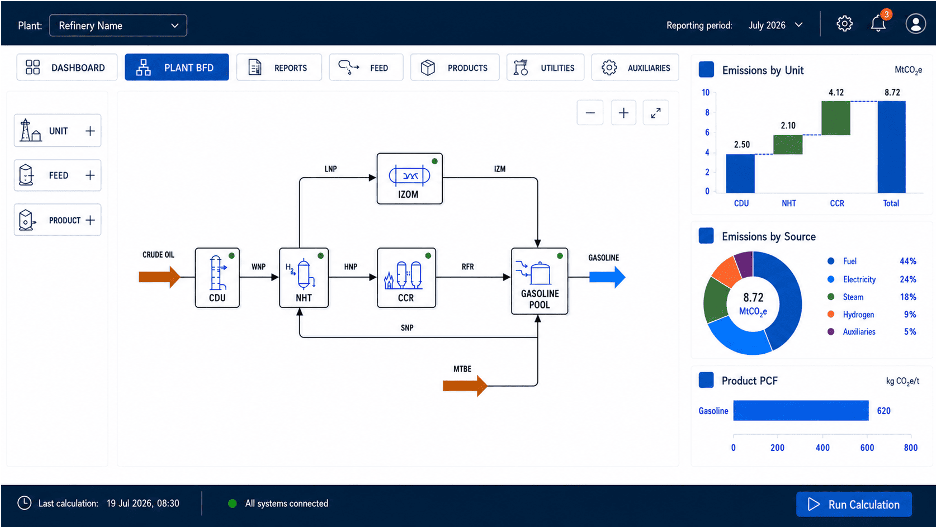Click the Electricity legend entry
This screenshot has height=528, width=936.
tap(872, 279)
